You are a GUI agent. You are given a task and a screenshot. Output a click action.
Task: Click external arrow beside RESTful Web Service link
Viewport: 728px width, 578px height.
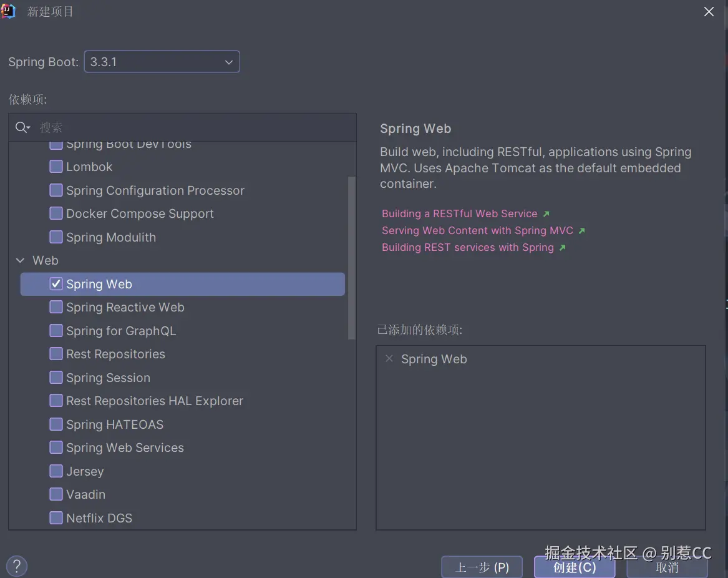(x=546, y=213)
